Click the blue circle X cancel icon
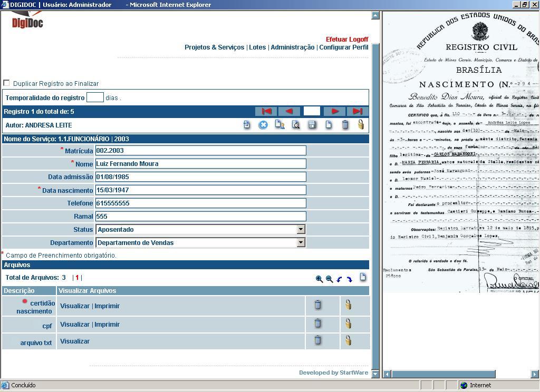Screen dimensions: 540x392 tap(263, 125)
